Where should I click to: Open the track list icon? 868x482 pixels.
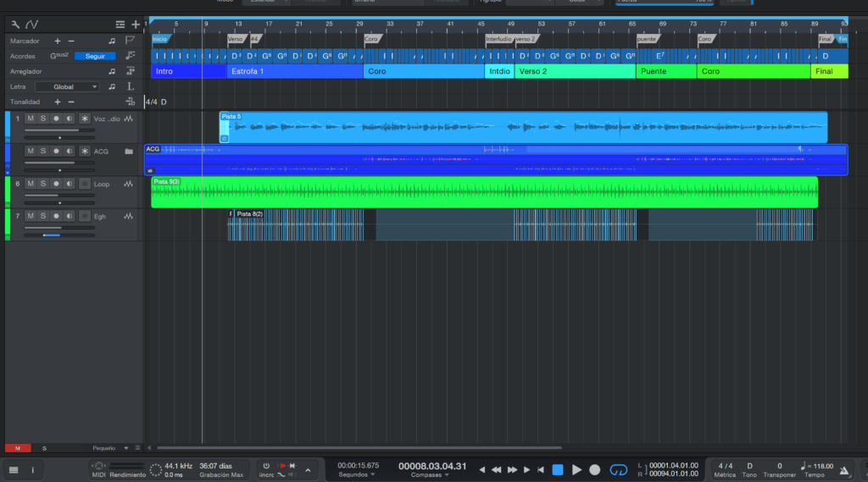(x=120, y=25)
